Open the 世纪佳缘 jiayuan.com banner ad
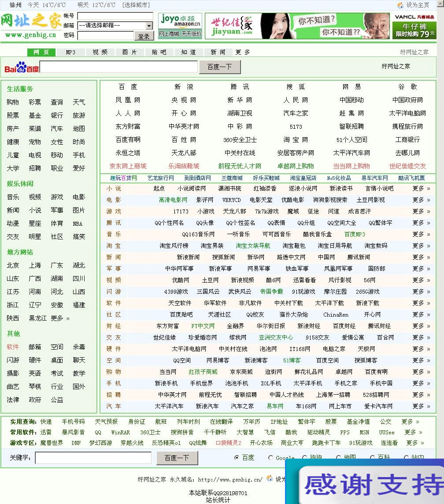 297,26
